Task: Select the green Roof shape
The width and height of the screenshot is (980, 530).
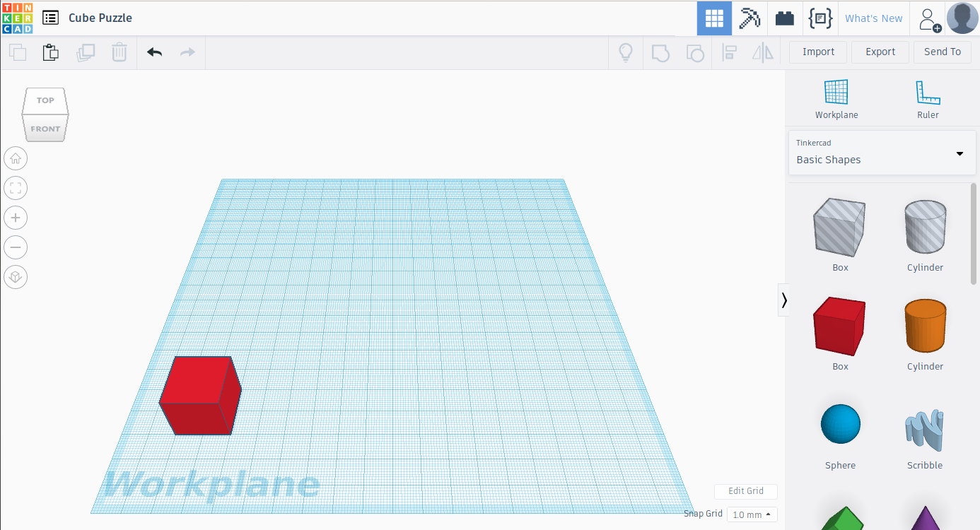Action: click(x=841, y=517)
